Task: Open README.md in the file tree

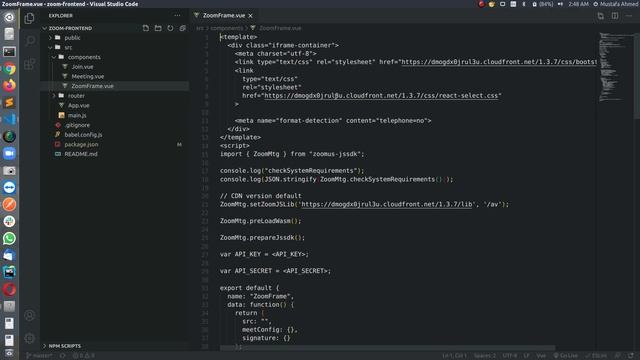Action: coord(114,154)
